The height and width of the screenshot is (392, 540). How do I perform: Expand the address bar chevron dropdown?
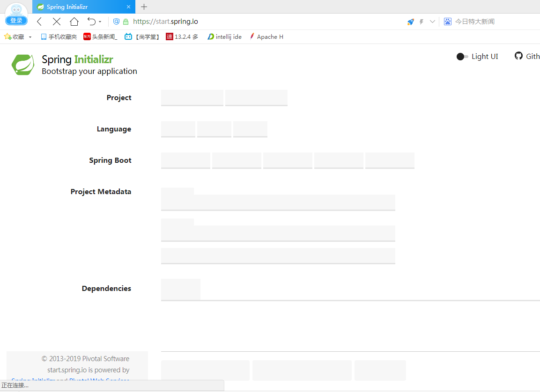tap(432, 22)
